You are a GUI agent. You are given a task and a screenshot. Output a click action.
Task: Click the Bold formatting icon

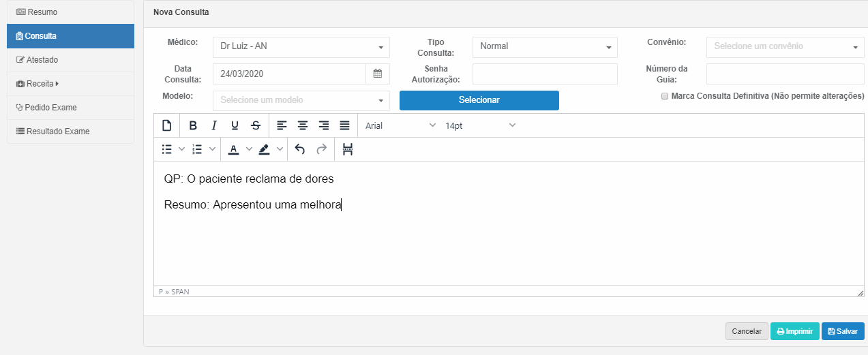tap(193, 125)
